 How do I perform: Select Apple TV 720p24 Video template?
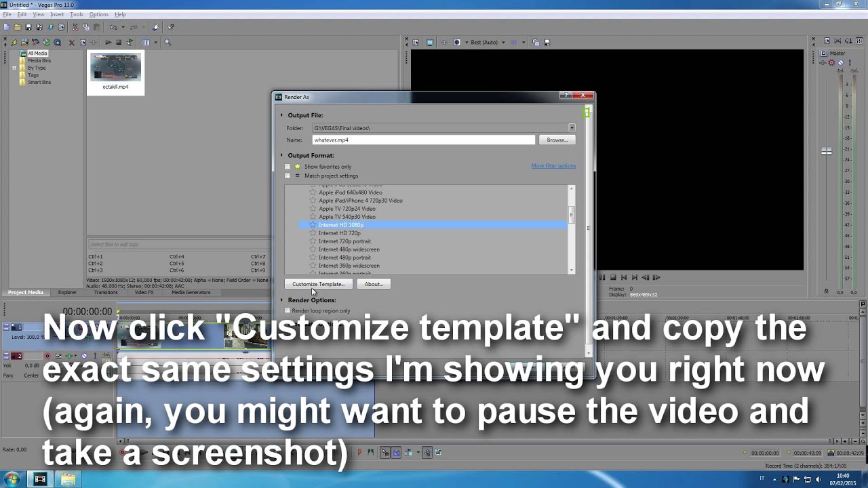[x=347, y=209]
